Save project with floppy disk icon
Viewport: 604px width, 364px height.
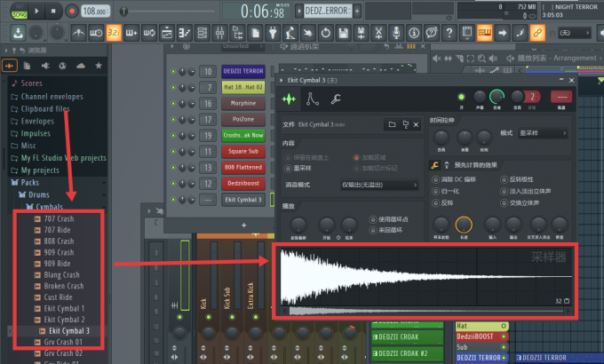pyautogui.click(x=343, y=33)
